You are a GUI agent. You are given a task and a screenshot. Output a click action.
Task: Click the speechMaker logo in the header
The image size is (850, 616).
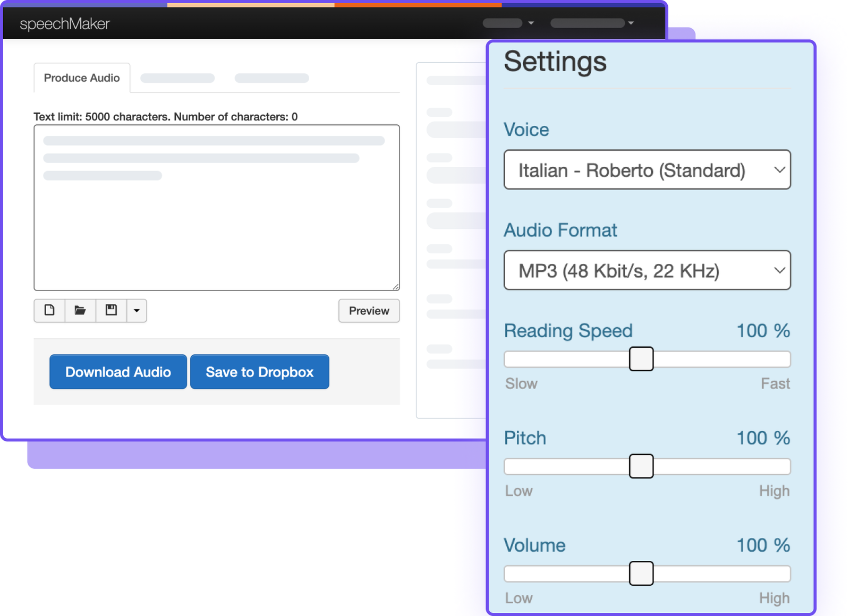[x=64, y=23]
